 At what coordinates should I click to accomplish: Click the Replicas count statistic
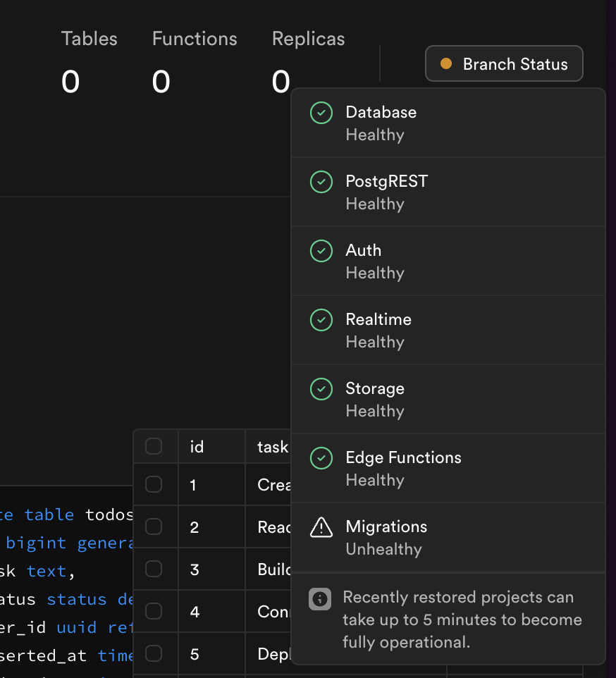(x=308, y=63)
